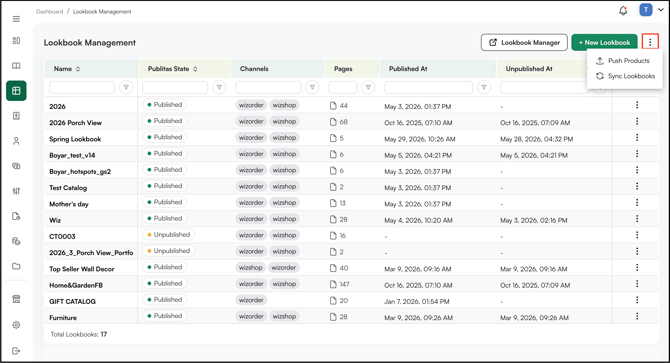Open the file-lock icon in sidebar
Image resolution: width=670 pixels, height=363 pixels.
coord(16,216)
